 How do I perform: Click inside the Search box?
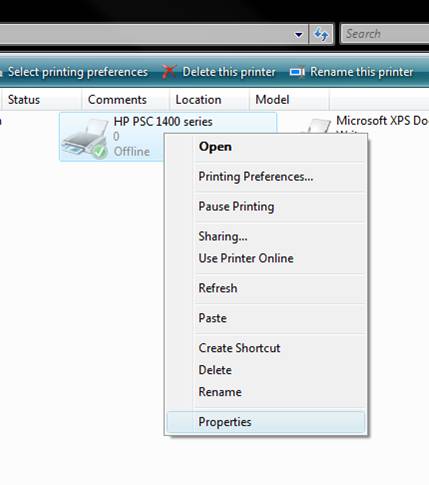(x=385, y=34)
